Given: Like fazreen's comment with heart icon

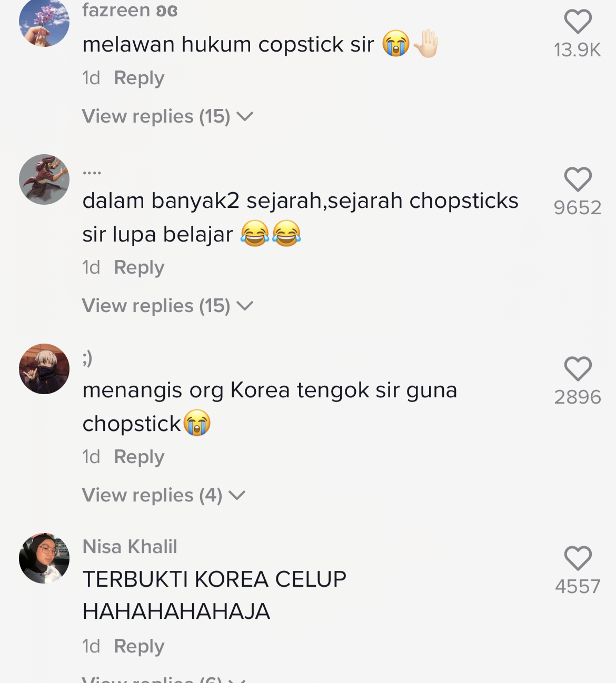Looking at the screenshot, I should point(578,22).
